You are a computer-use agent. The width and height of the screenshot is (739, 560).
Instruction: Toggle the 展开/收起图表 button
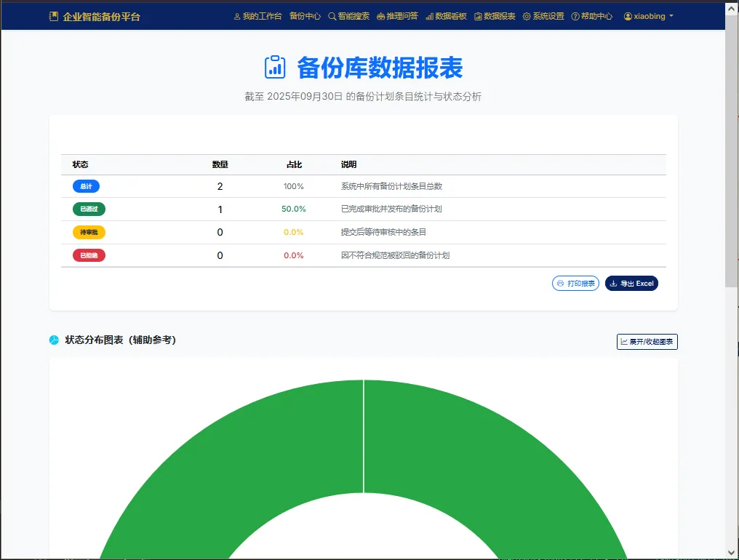coord(647,342)
